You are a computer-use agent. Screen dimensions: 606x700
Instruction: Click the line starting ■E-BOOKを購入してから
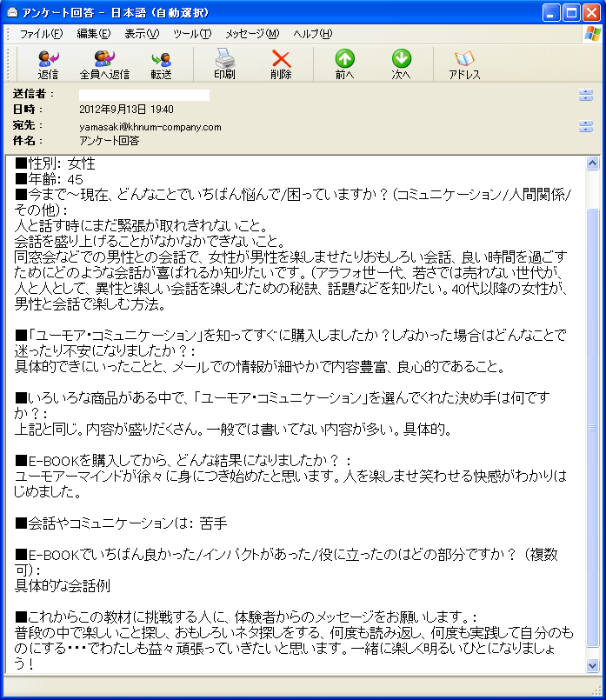[x=183, y=460]
